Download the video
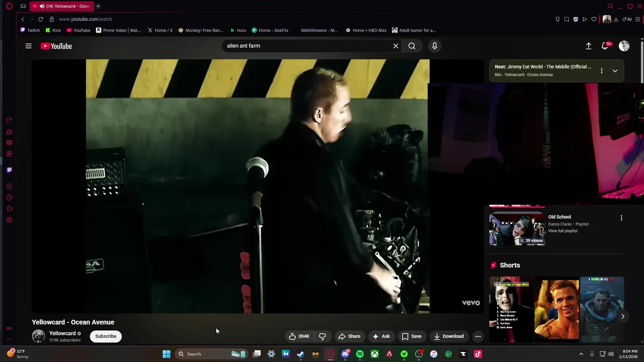The width and height of the screenshot is (644, 362). click(x=449, y=336)
